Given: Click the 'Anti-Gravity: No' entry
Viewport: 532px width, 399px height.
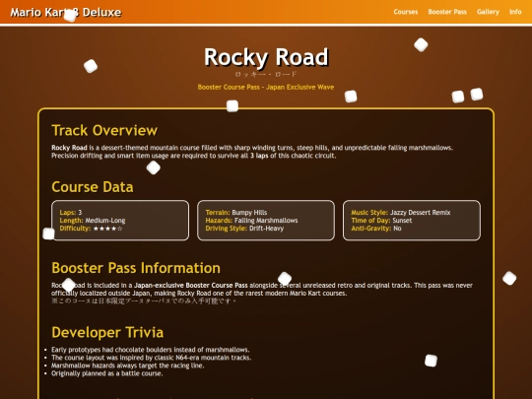Looking at the screenshot, I should (376, 229).
